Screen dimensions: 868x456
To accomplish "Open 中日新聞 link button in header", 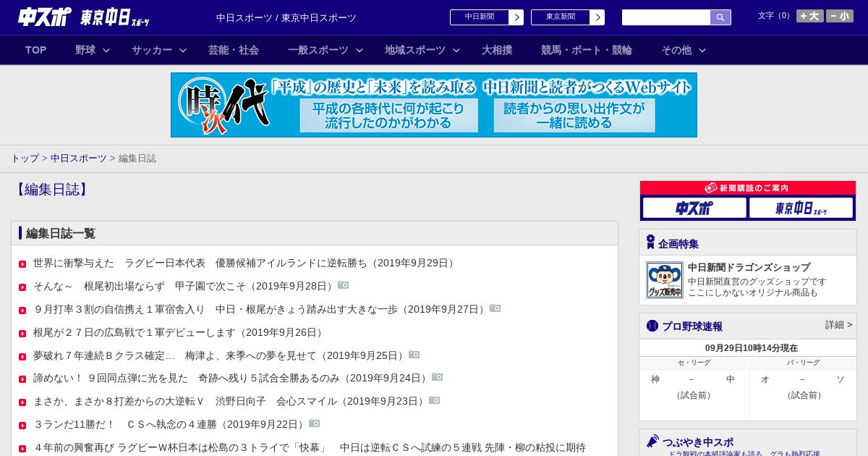I will 487,17.
